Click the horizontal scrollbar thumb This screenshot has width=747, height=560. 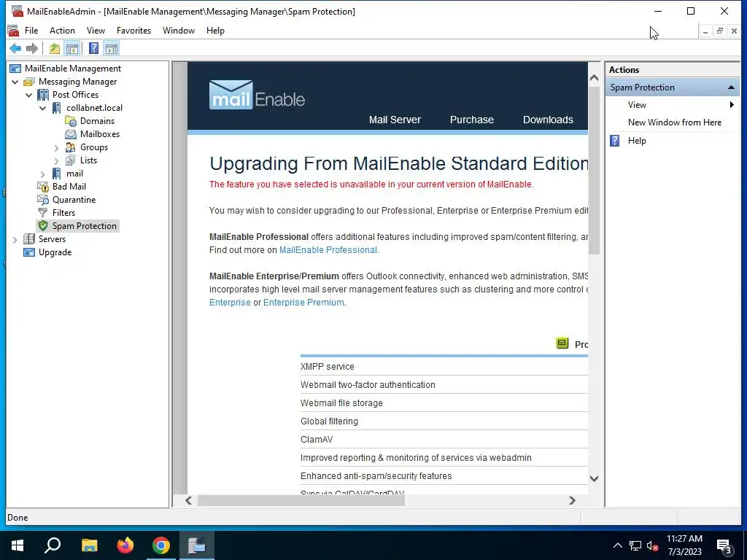pos(301,500)
